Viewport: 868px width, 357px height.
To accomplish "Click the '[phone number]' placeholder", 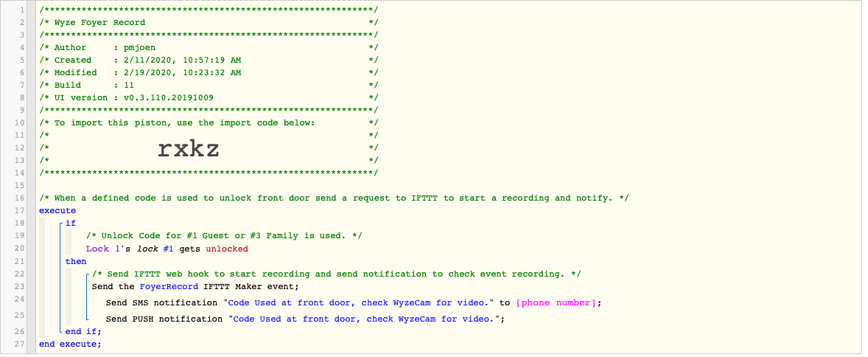I will tap(556, 303).
